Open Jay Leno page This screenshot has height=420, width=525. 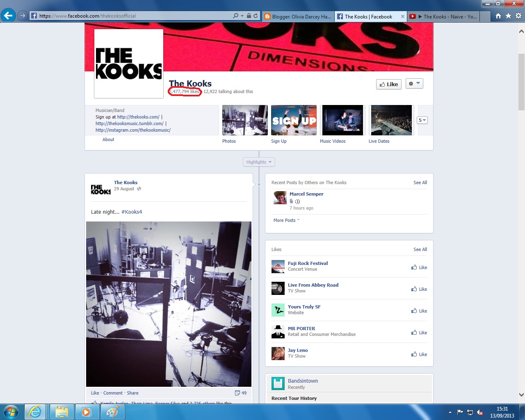click(x=298, y=350)
